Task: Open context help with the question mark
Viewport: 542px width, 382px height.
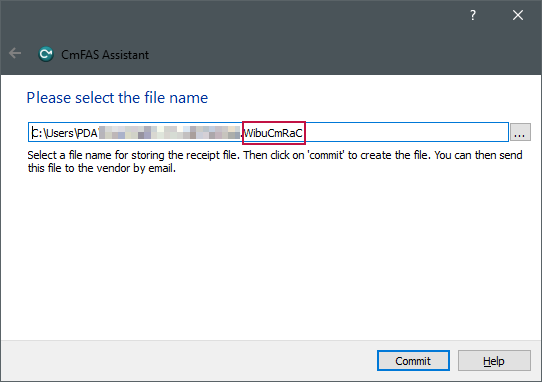Action: click(x=473, y=15)
